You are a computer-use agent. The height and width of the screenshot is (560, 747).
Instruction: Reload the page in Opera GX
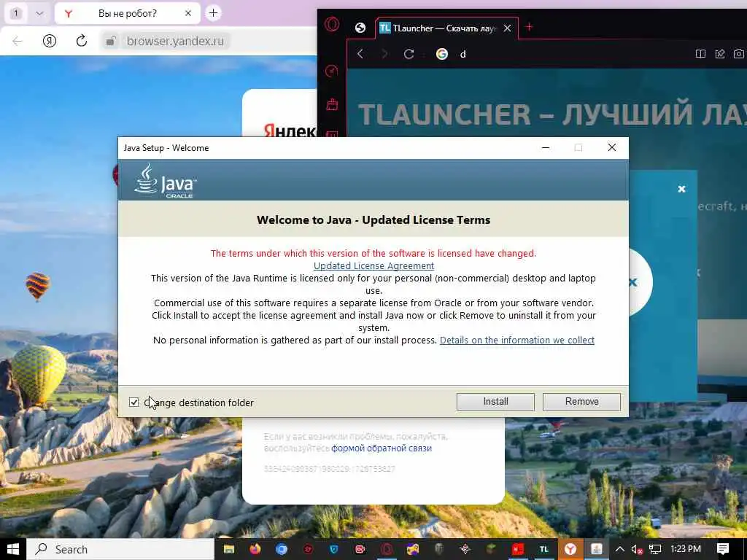409,54
